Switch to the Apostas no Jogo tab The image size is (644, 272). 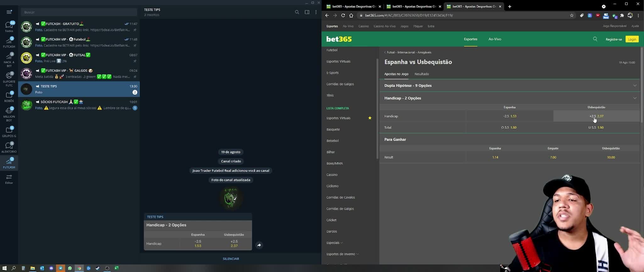(x=396, y=74)
